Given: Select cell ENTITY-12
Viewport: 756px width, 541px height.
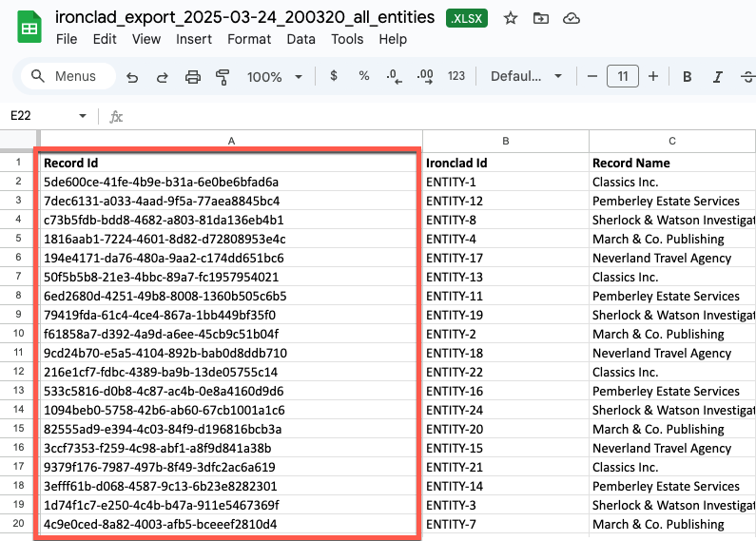Looking at the screenshot, I should tap(506, 201).
